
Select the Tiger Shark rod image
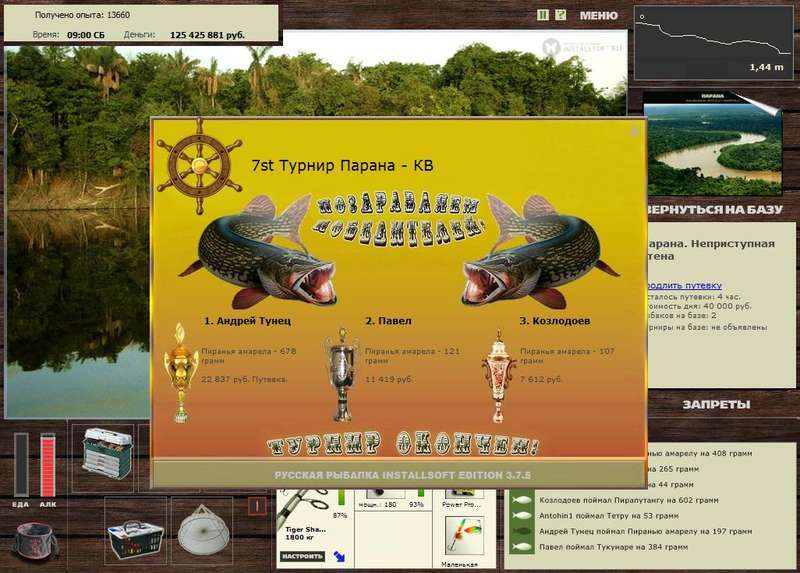[302, 508]
